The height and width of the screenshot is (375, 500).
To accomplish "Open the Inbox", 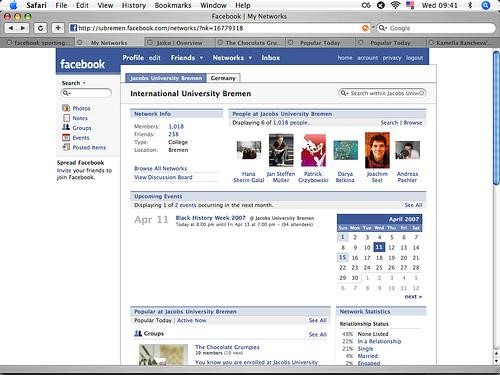I will (270, 58).
